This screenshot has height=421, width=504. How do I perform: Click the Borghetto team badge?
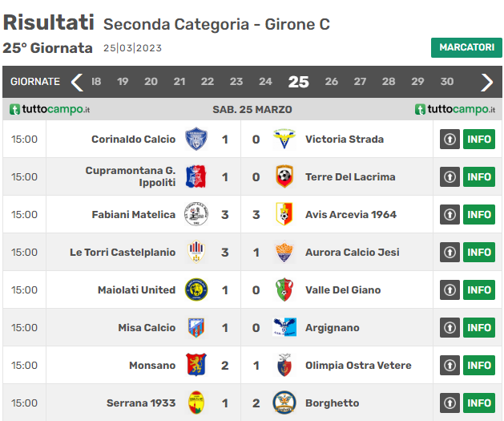click(284, 403)
